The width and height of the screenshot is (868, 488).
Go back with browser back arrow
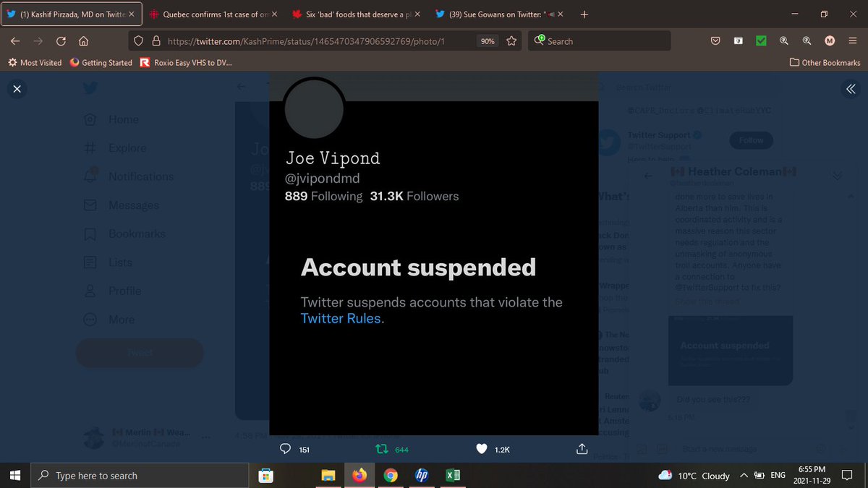(15, 41)
